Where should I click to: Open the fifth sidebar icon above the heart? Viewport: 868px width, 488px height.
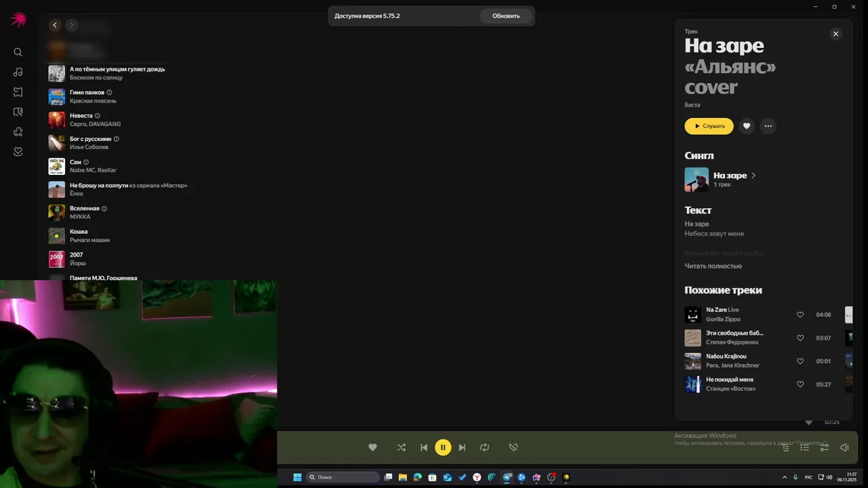(18, 132)
